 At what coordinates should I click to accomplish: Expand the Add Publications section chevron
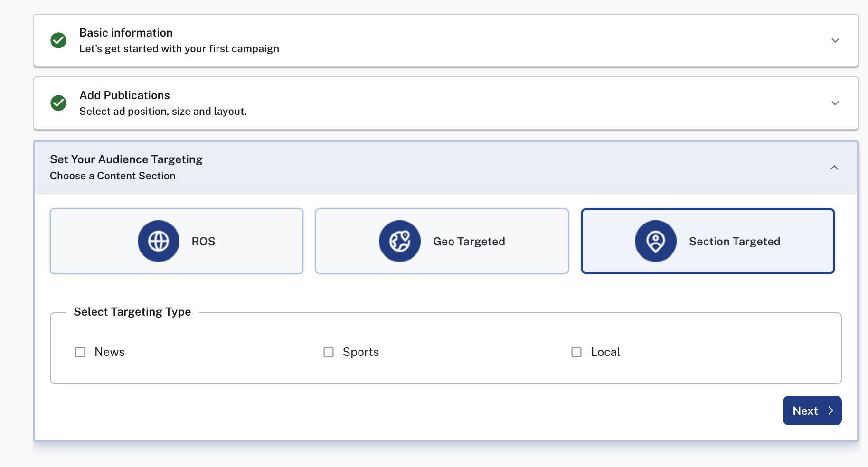[x=835, y=103]
